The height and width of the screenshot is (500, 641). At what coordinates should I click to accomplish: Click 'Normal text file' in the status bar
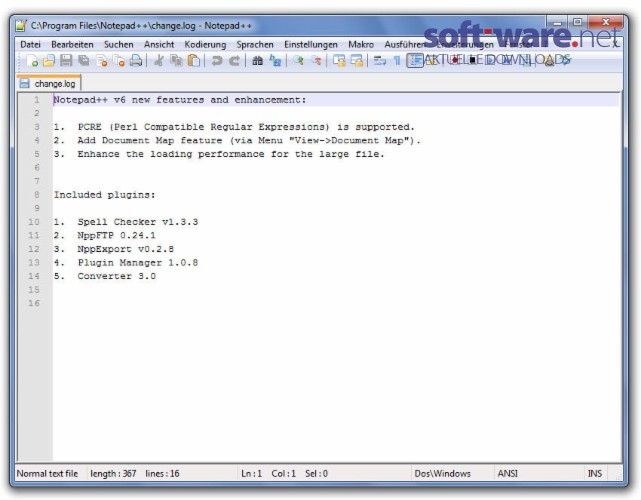47,473
